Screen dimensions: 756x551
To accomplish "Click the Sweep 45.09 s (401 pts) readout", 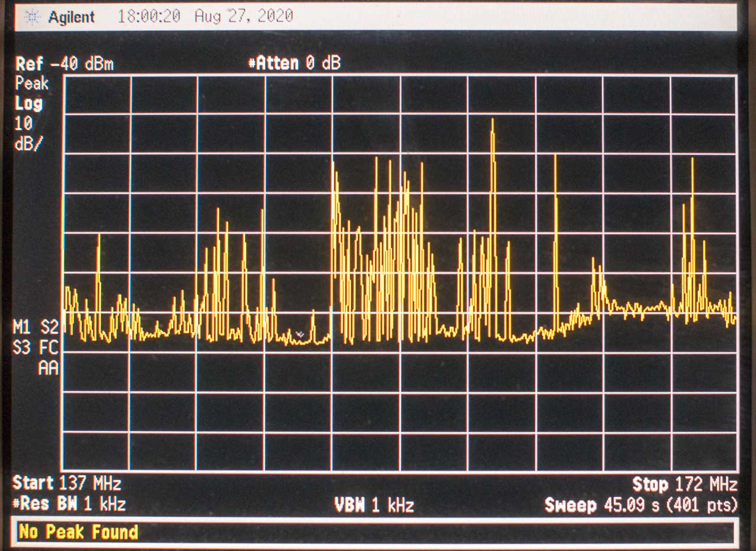I will [x=640, y=506].
